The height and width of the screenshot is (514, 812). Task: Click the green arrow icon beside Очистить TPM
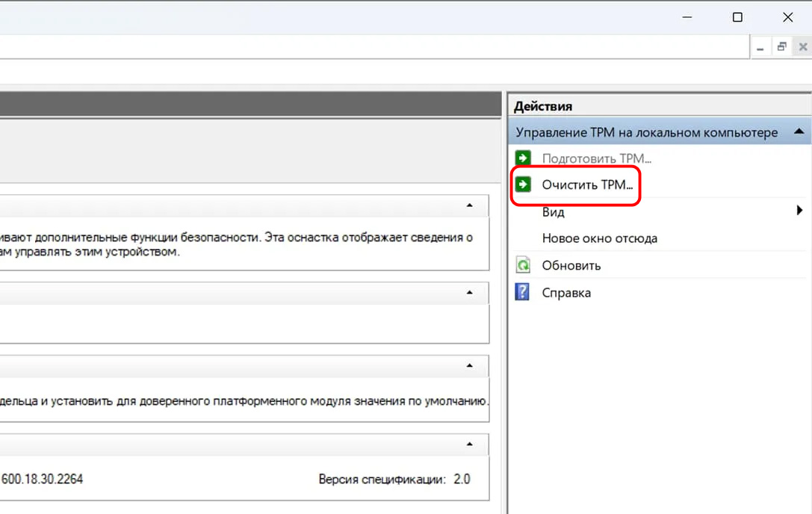(523, 184)
